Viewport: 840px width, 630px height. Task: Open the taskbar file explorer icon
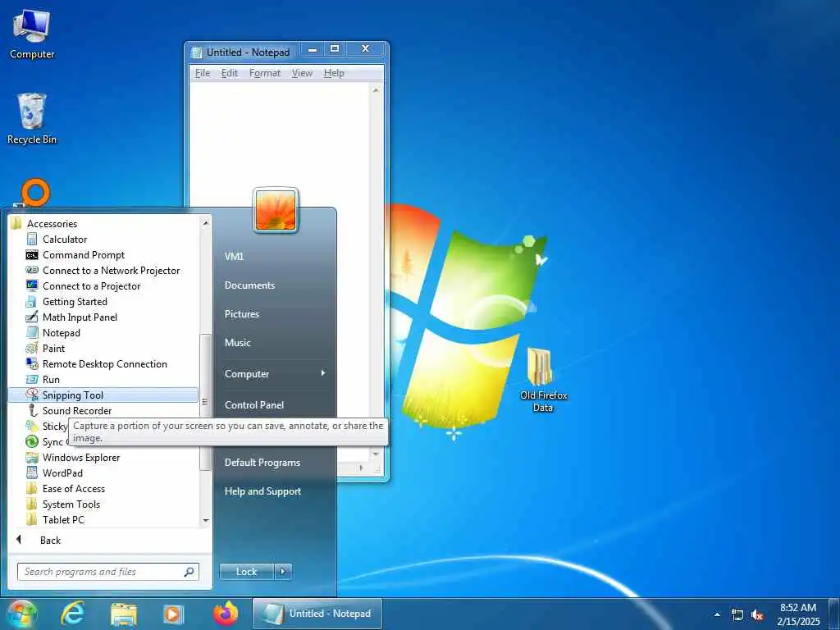coord(124,614)
